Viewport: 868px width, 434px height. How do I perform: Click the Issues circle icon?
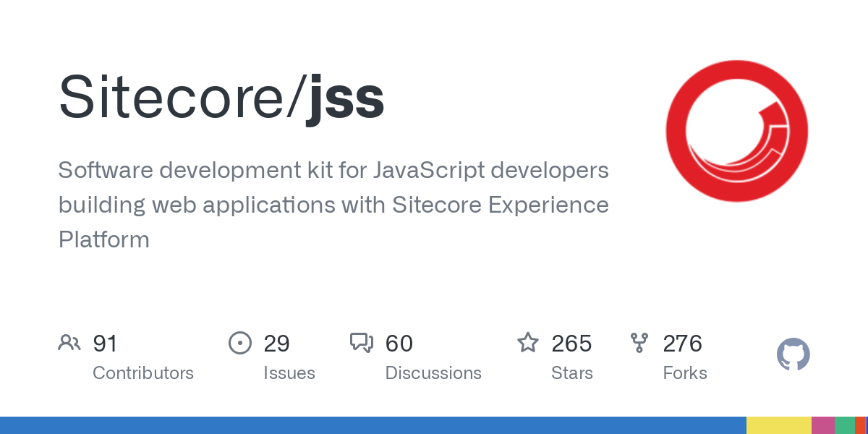[240, 343]
